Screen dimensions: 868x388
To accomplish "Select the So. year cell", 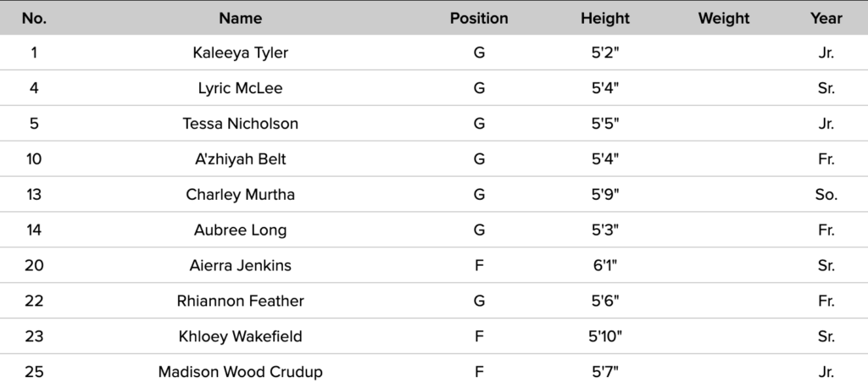I will click(x=826, y=195).
